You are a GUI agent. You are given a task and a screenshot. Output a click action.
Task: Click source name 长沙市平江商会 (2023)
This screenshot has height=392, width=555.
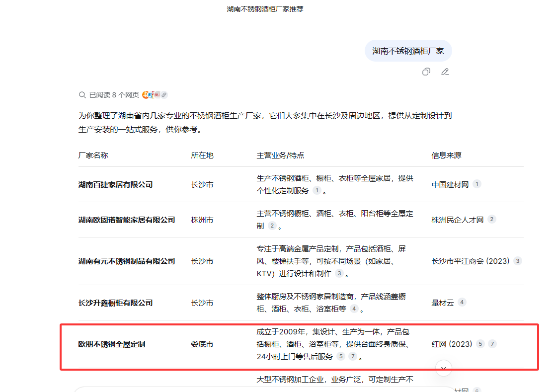471,261
